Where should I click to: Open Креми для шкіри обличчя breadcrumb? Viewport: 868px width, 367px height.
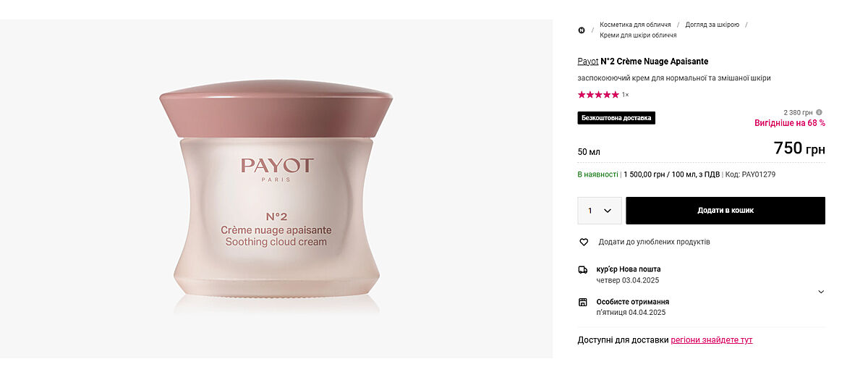(638, 35)
